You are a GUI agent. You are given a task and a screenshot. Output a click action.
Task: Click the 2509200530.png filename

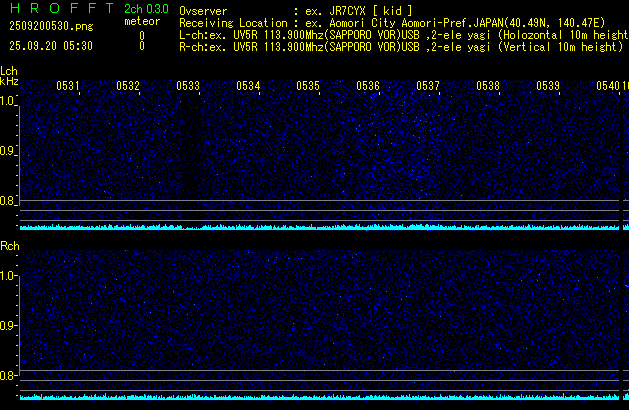[43, 28]
